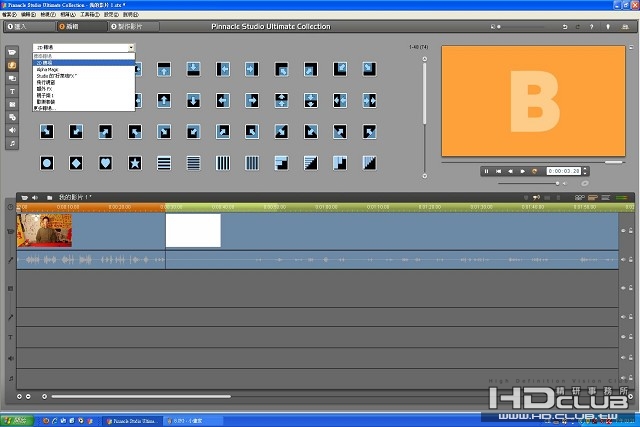Viewport: 640px width, 427px height.
Task: Select the right-arrow push transition in second row
Action: (x=252, y=100)
